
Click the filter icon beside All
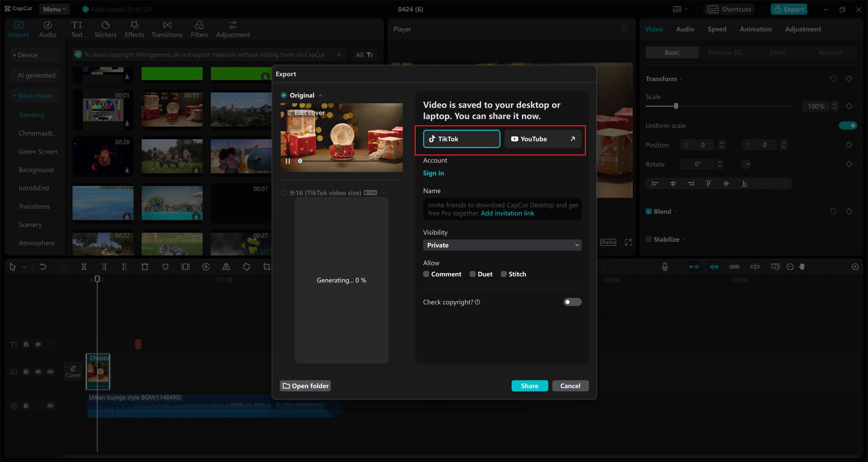point(370,55)
